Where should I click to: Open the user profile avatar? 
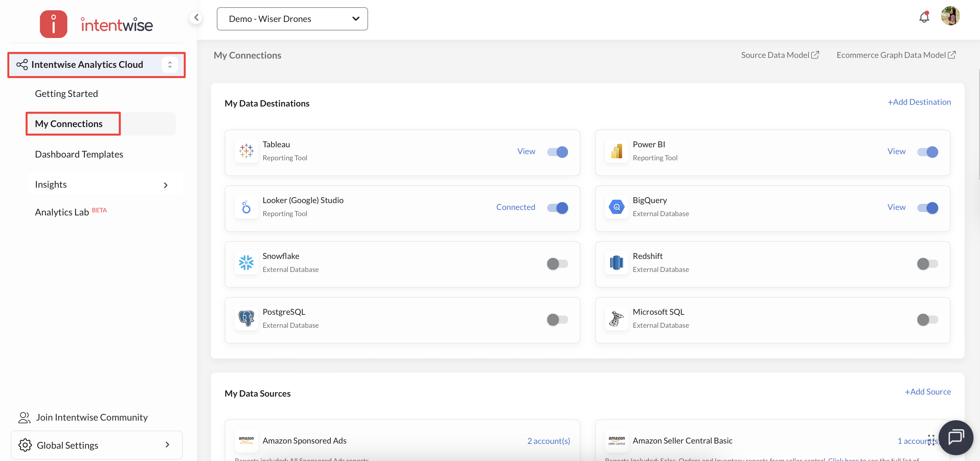[x=950, y=16]
